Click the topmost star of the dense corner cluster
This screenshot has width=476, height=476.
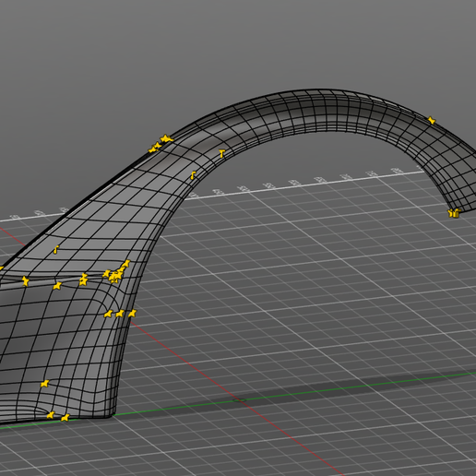(126, 263)
